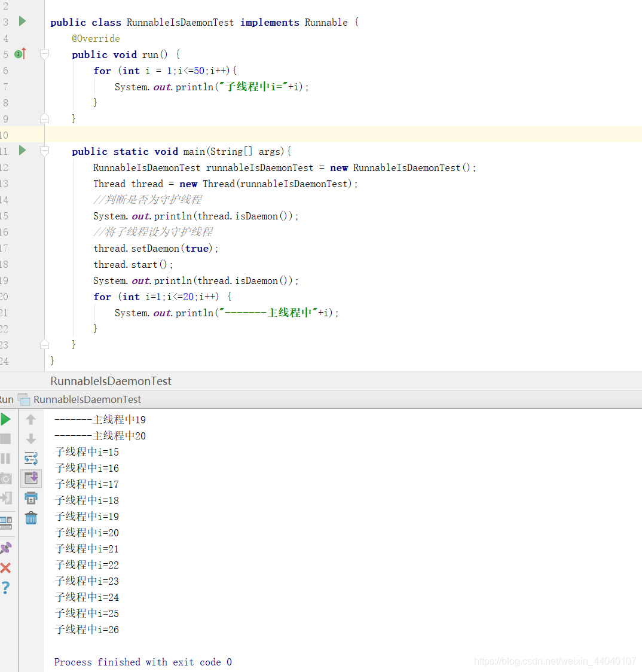642x672 pixels.
Task: Click the comment //将子线程设为守护线程
Action: point(153,233)
